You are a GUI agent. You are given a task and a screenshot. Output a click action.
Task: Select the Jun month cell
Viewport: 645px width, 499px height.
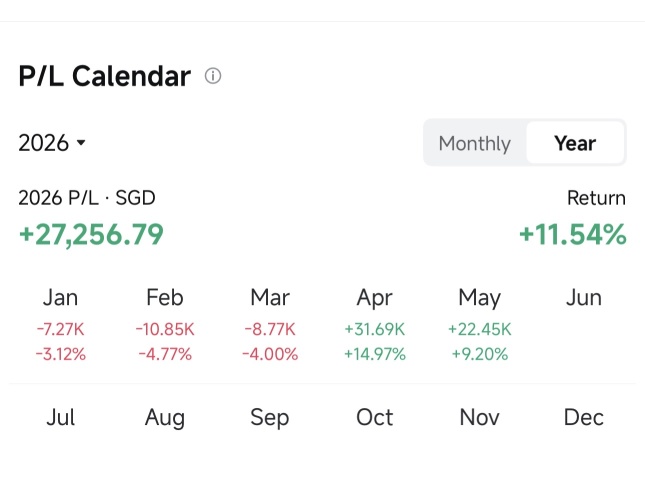[x=584, y=325]
